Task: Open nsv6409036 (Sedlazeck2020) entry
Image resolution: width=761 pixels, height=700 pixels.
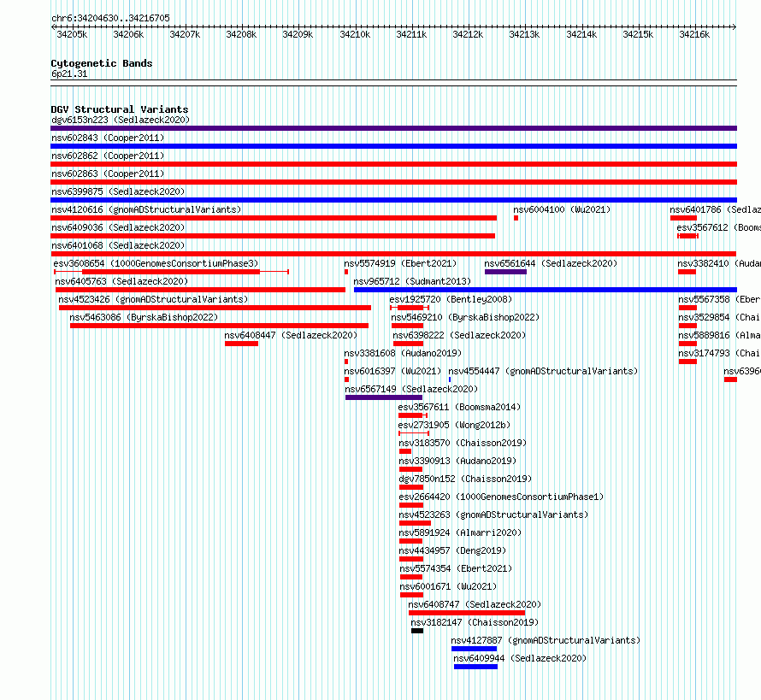Action: 118,227
